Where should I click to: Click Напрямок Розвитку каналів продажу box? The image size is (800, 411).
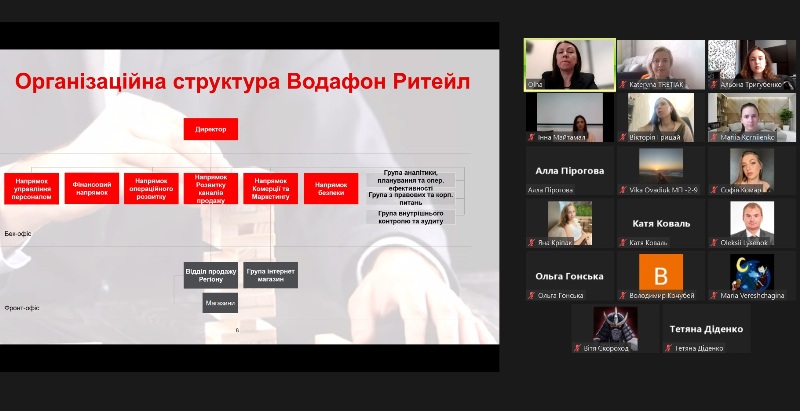[211, 189]
